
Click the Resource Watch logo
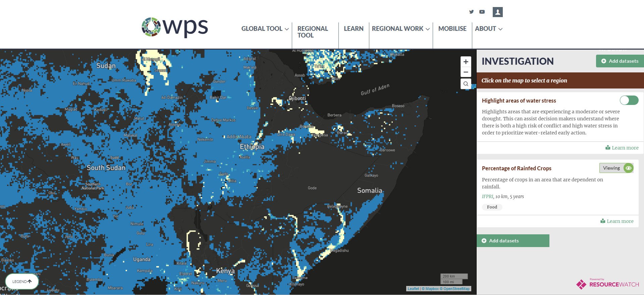(607, 284)
